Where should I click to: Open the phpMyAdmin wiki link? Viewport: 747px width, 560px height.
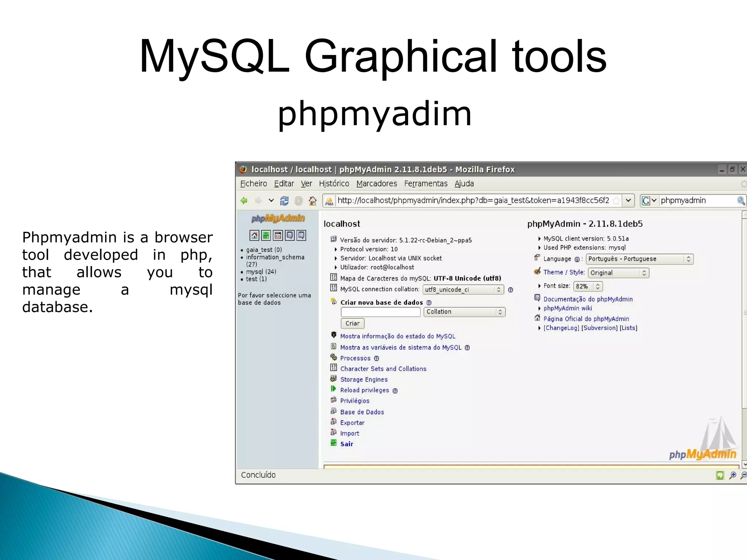click(568, 308)
